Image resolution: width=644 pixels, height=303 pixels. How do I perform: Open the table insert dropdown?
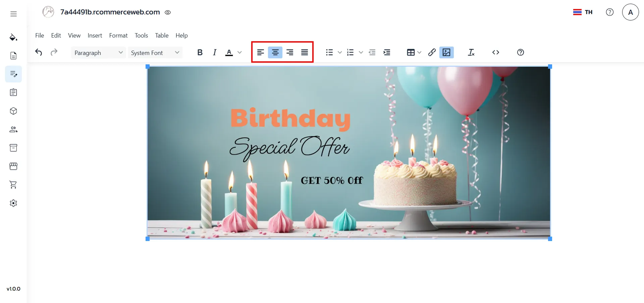[x=414, y=52]
